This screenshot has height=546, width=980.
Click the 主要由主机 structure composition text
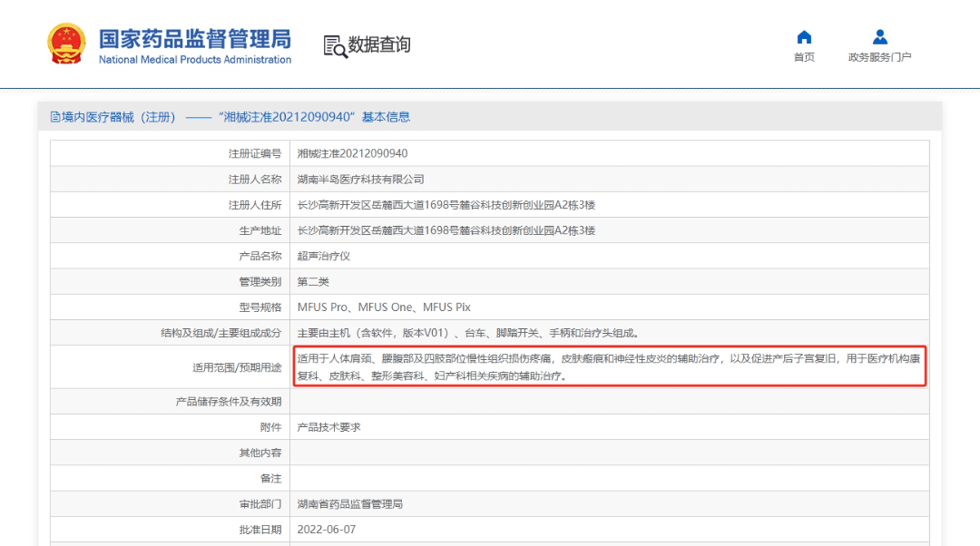click(467, 333)
